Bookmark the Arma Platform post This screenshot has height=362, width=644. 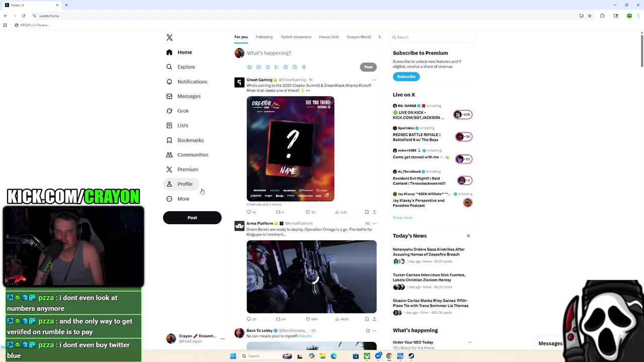pos(367,319)
